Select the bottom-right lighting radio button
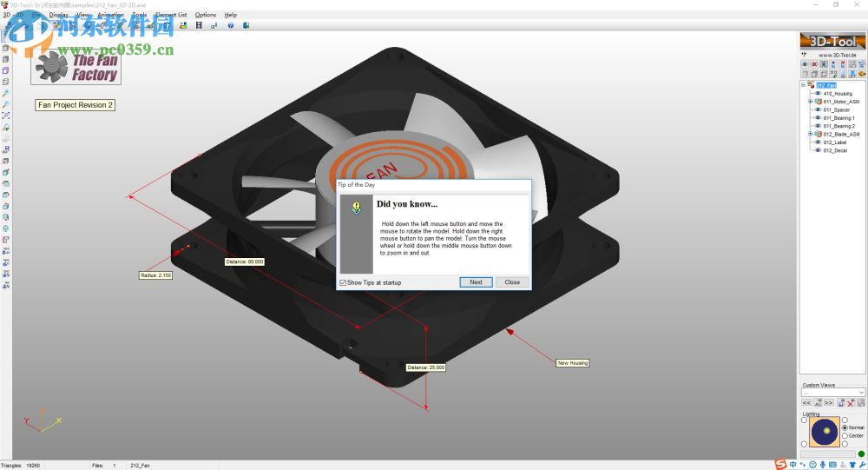Image resolution: width=868 pixels, height=470 pixels. [x=845, y=444]
